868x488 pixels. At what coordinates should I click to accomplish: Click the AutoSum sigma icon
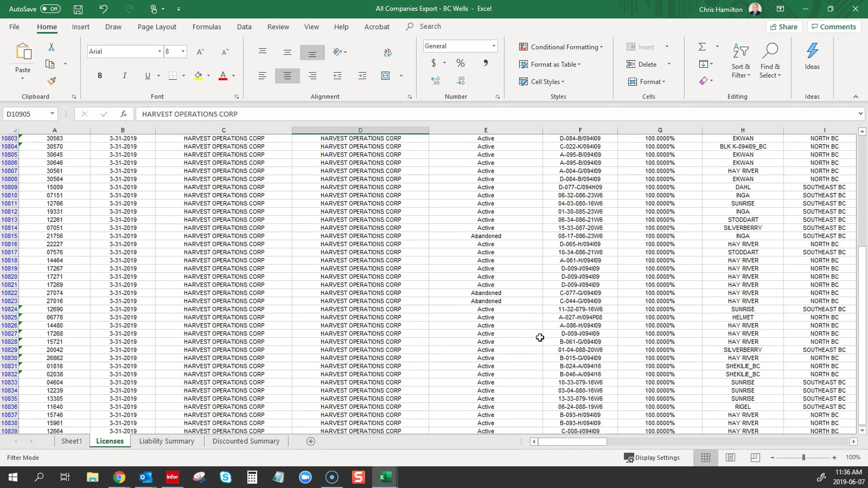(x=702, y=47)
